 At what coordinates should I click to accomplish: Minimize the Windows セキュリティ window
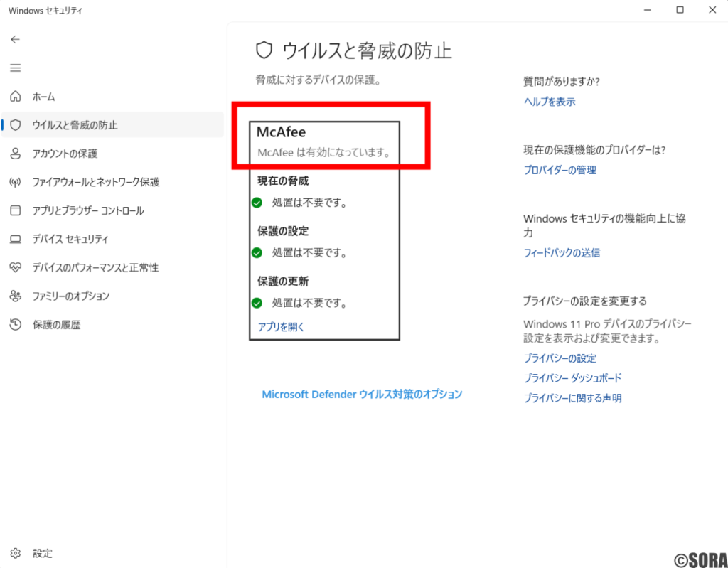tap(648, 10)
